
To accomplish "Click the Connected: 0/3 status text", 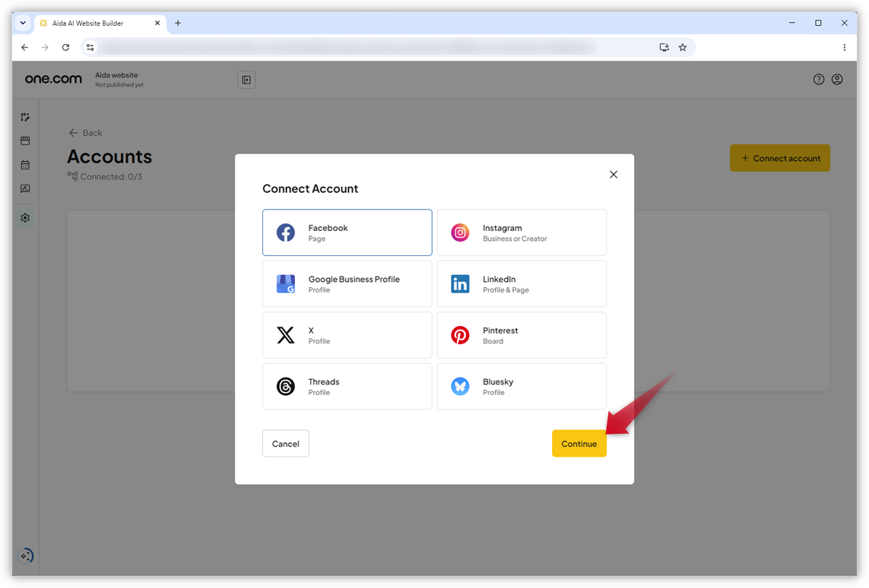I will tap(111, 176).
